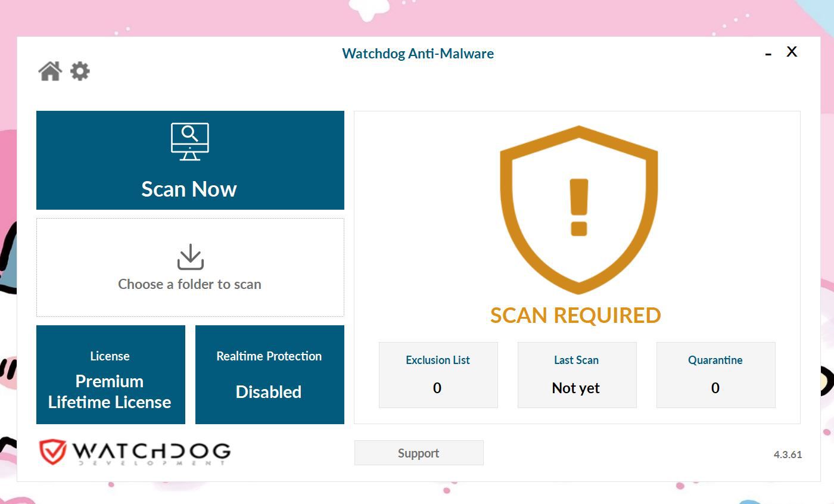The height and width of the screenshot is (504, 834).
Task: Click the Watchdog Anti-Malware title
Action: click(418, 54)
